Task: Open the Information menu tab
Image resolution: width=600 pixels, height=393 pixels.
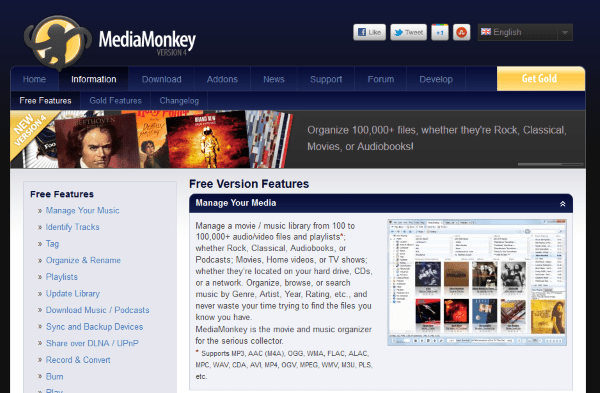Action: coord(93,79)
